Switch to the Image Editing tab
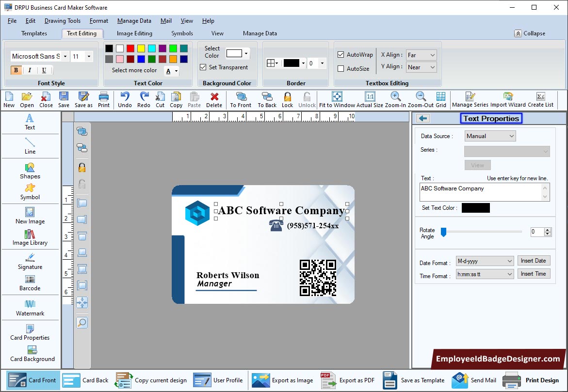This screenshot has width=568, height=392. [x=134, y=33]
